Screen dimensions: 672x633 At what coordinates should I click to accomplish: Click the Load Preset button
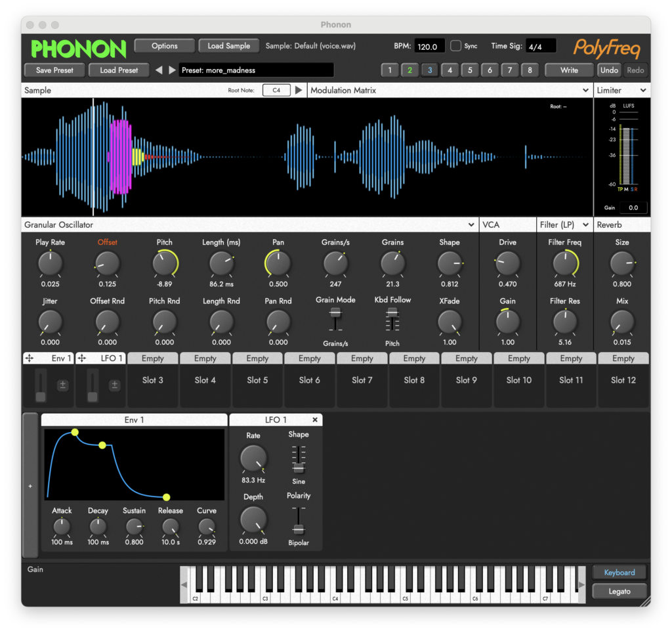[x=119, y=70]
